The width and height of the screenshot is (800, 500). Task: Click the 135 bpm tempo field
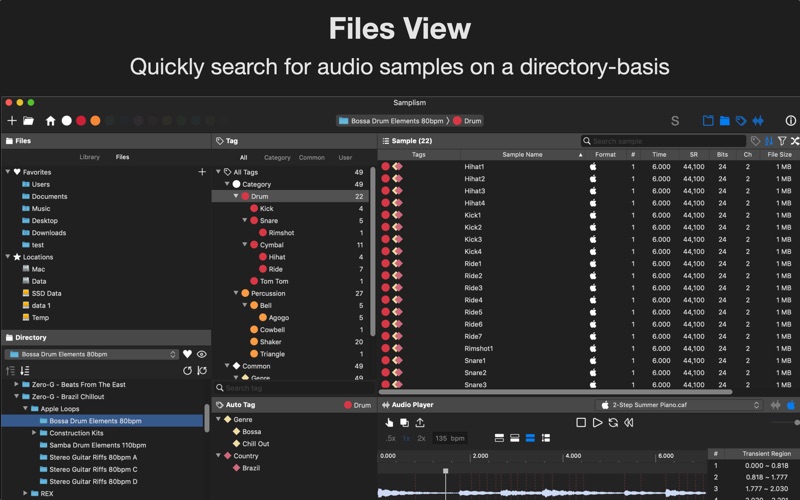pyautogui.click(x=449, y=438)
